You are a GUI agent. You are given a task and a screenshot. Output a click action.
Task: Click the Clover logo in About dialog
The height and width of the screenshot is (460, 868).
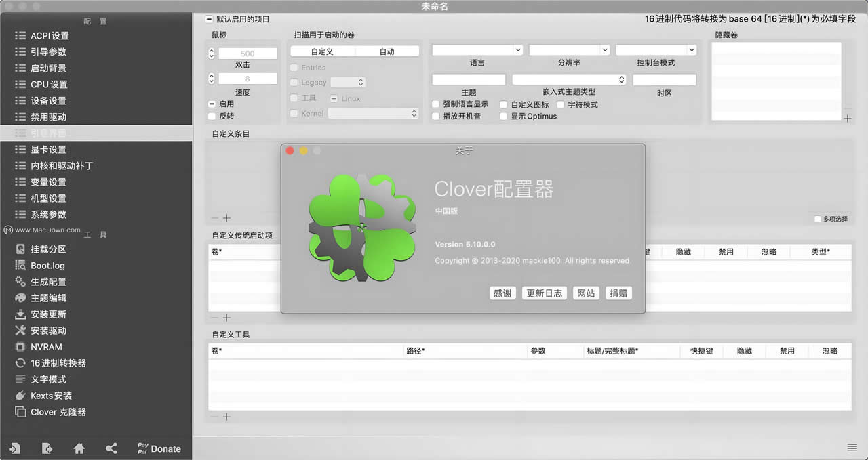[x=361, y=227]
